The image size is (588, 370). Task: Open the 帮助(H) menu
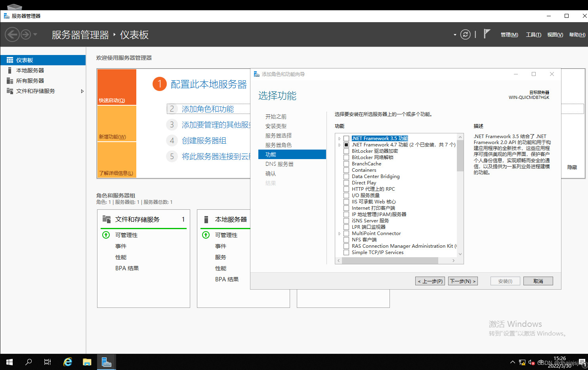pos(577,35)
